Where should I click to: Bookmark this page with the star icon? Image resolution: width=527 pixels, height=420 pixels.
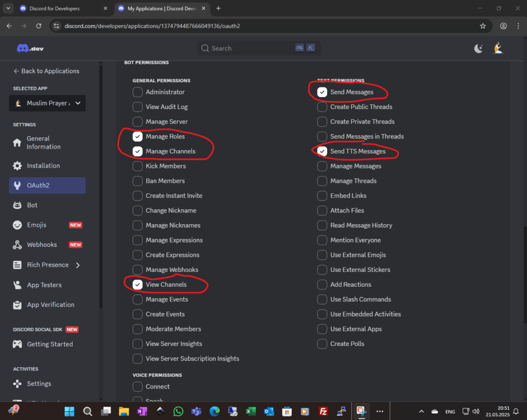[483, 26]
